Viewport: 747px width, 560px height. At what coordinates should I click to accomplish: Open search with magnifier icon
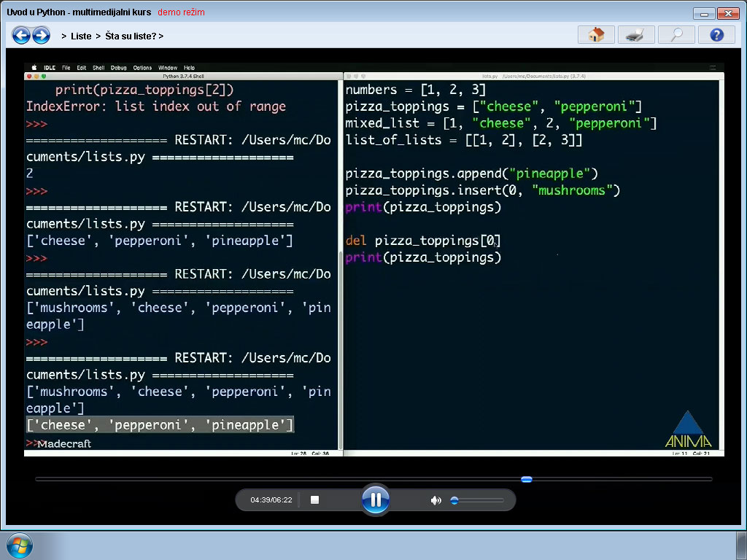(676, 35)
